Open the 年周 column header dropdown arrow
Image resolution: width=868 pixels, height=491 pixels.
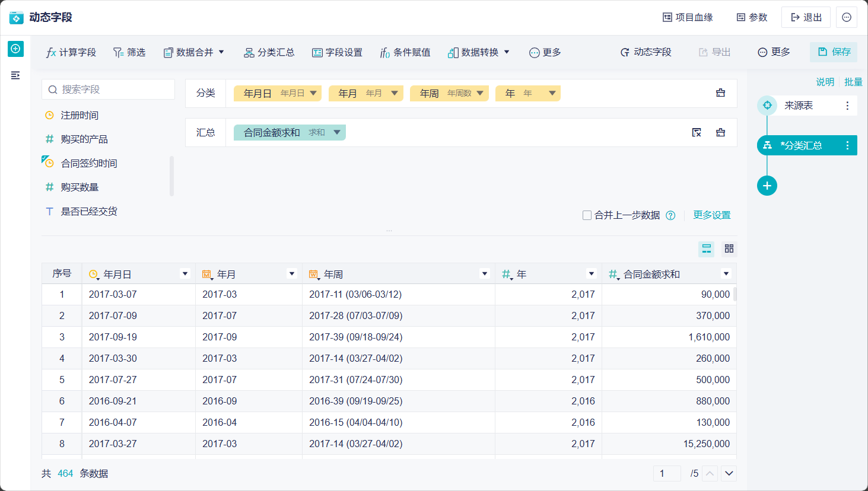tap(485, 274)
